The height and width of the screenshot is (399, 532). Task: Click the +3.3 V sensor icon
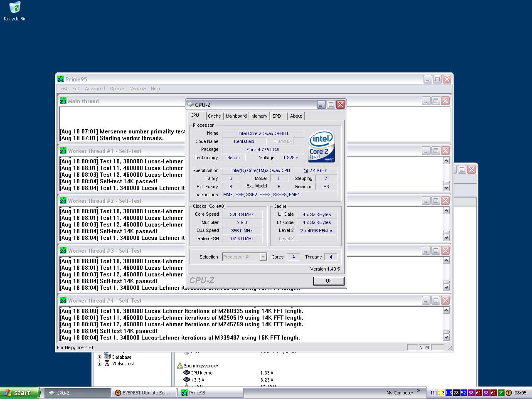point(187,379)
